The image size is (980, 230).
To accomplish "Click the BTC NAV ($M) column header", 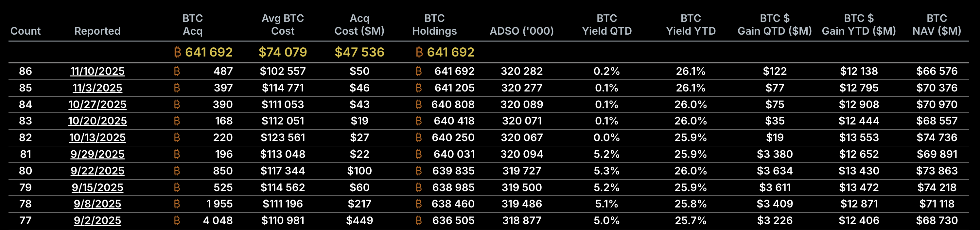I will (936, 25).
